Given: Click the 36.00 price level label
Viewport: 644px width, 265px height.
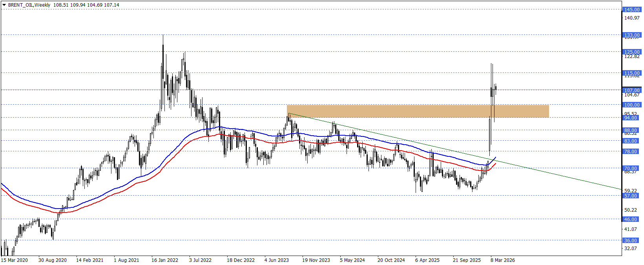Looking at the screenshot, I should (x=632, y=241).
